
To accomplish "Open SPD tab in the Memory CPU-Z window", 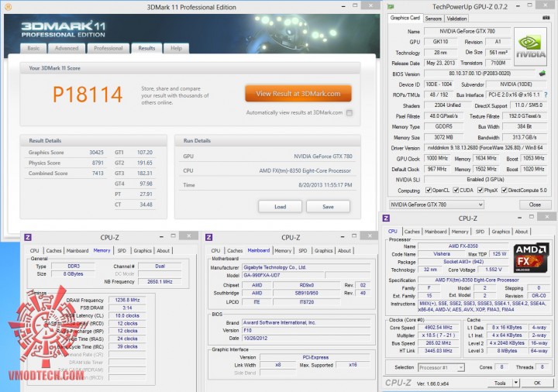I will coord(122,251).
